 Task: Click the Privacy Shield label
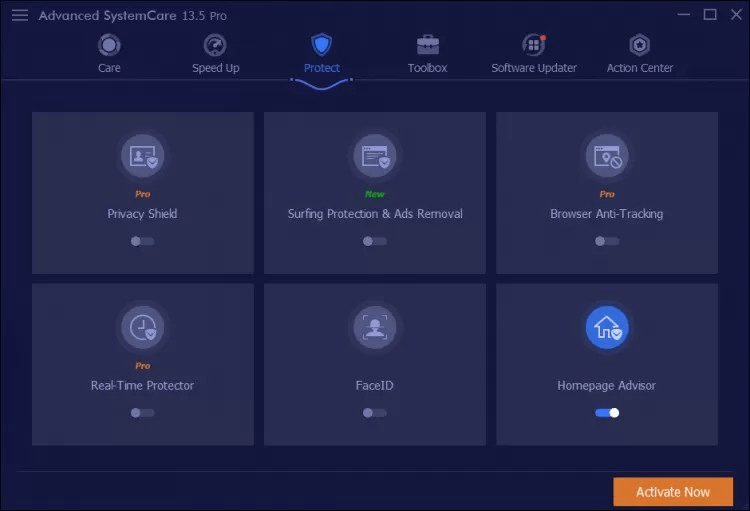point(143,214)
